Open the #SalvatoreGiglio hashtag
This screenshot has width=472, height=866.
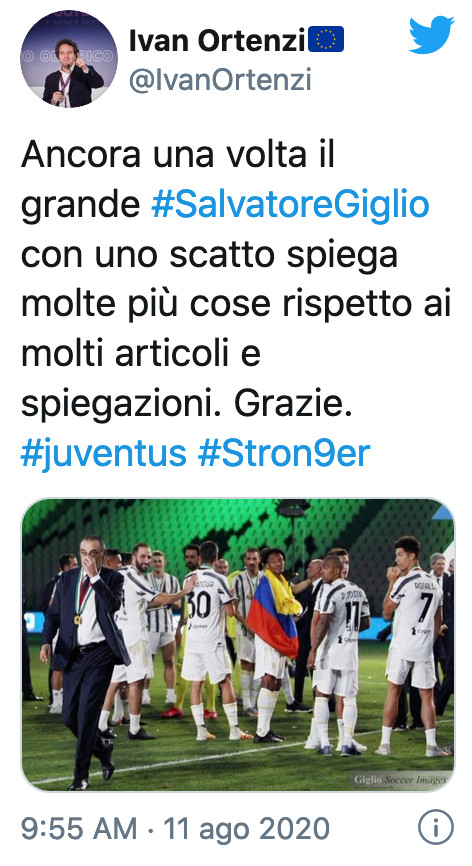tap(290, 205)
